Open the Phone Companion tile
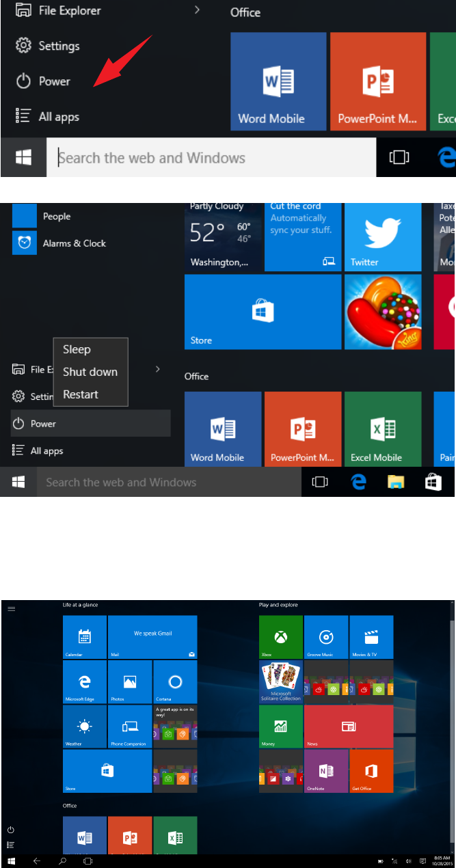The image size is (456, 868). (x=130, y=727)
